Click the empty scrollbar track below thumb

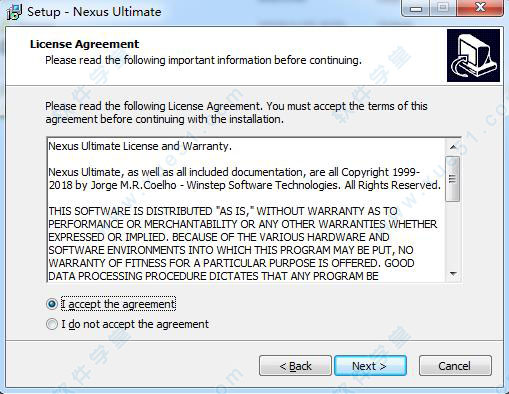click(453, 234)
